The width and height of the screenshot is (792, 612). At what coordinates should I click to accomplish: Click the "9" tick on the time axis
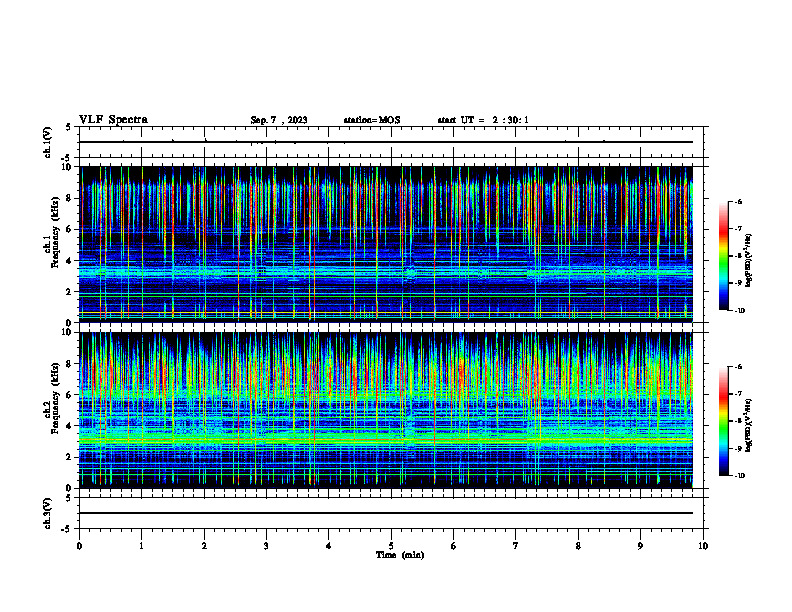pyautogui.click(x=640, y=546)
